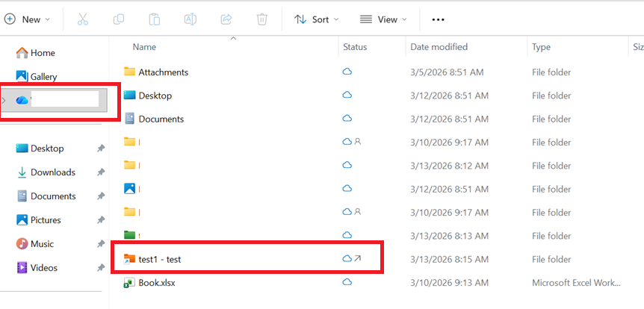644x309 pixels.
Task: Click the Microsoft Excel Work... type cell
Action: (577, 283)
